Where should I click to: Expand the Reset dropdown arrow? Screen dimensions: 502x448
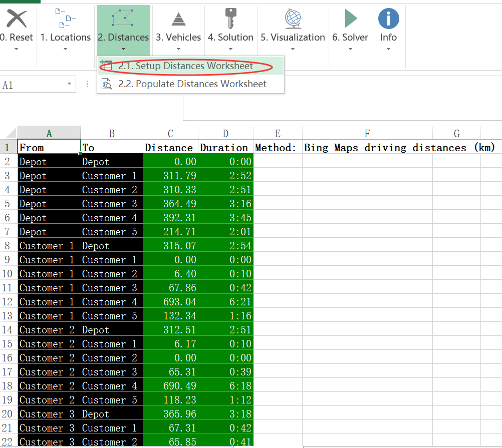[16, 49]
